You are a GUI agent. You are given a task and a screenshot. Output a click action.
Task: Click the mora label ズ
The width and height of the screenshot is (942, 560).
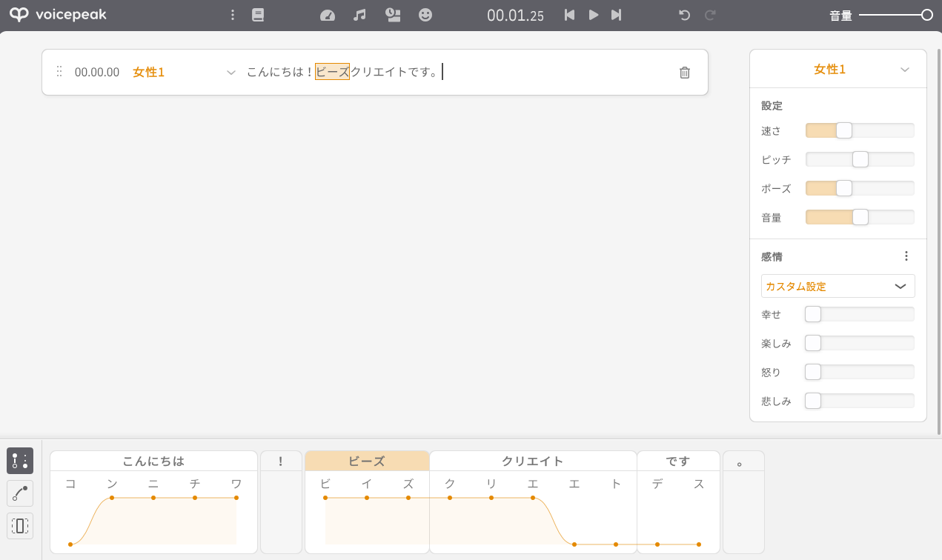(x=408, y=484)
